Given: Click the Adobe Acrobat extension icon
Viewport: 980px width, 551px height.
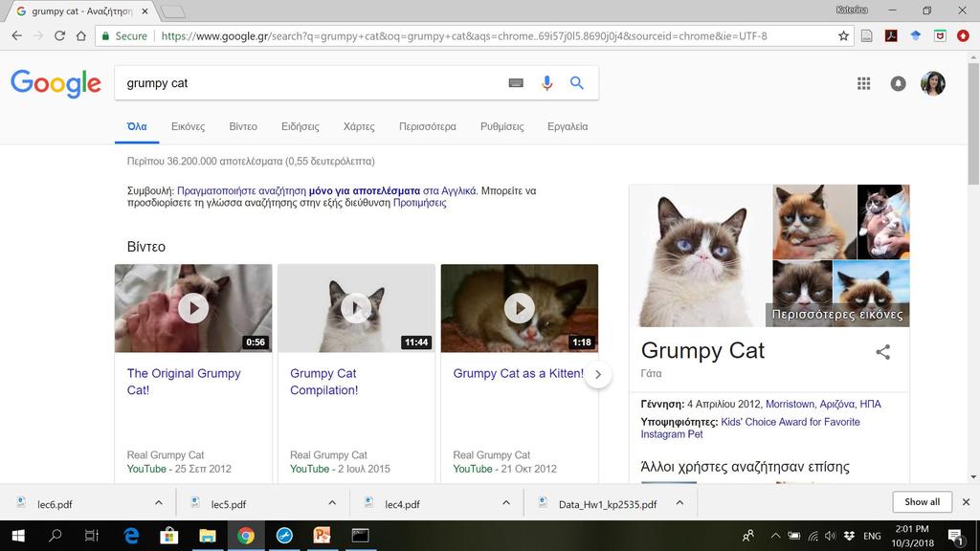Looking at the screenshot, I should [891, 36].
